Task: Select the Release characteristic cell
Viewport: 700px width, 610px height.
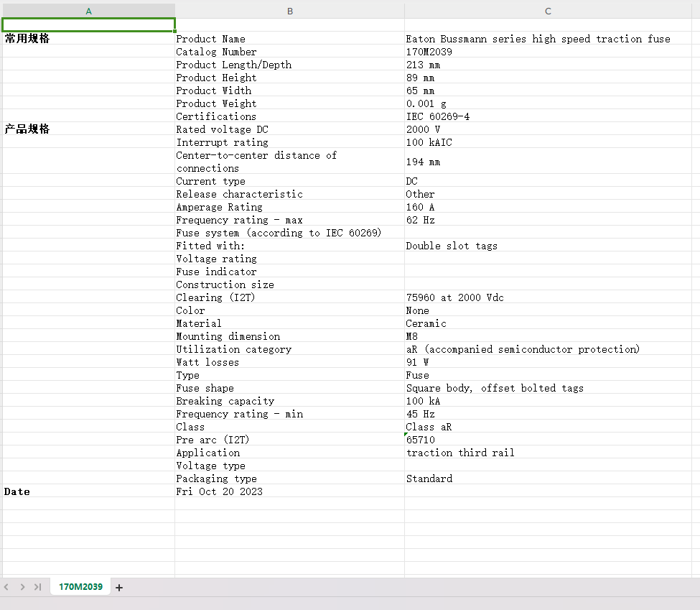Action: [x=290, y=194]
